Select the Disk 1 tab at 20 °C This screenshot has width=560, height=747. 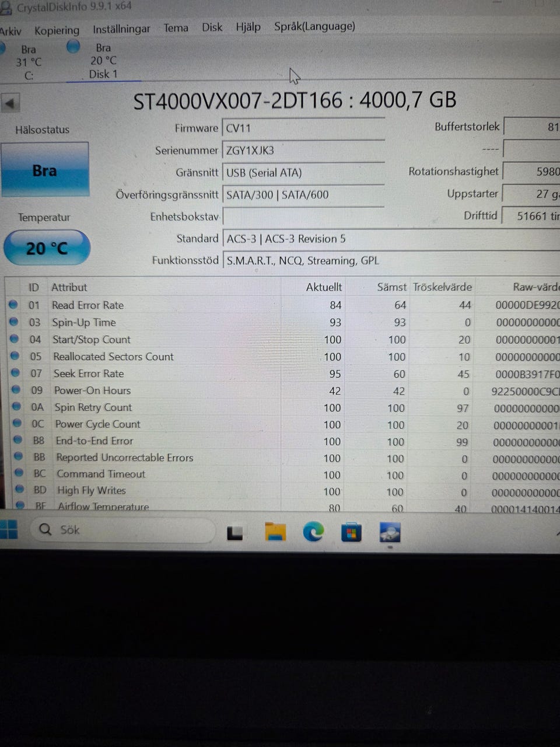coord(103,61)
